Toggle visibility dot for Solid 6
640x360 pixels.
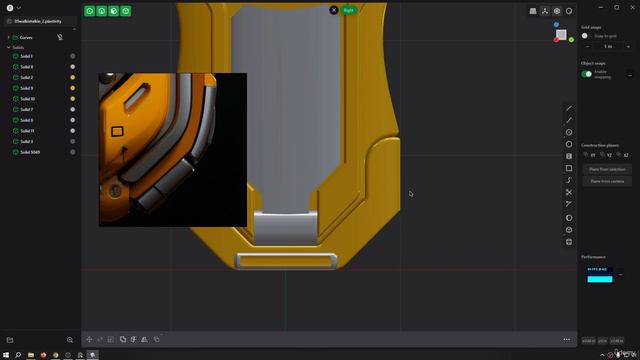click(73, 120)
